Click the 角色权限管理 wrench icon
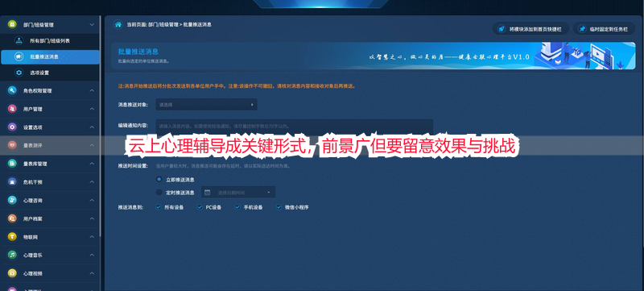Viewport: 644px width, 291px height. click(x=12, y=90)
